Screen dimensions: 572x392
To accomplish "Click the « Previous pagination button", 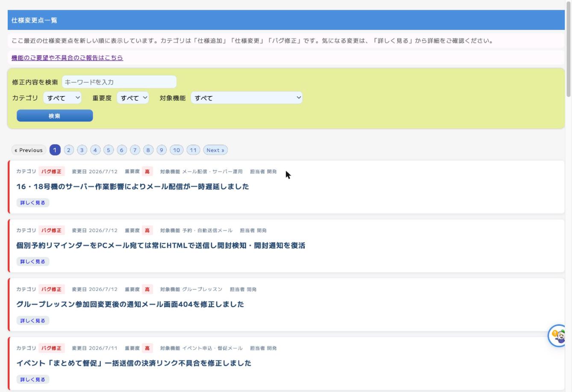I will [29, 150].
